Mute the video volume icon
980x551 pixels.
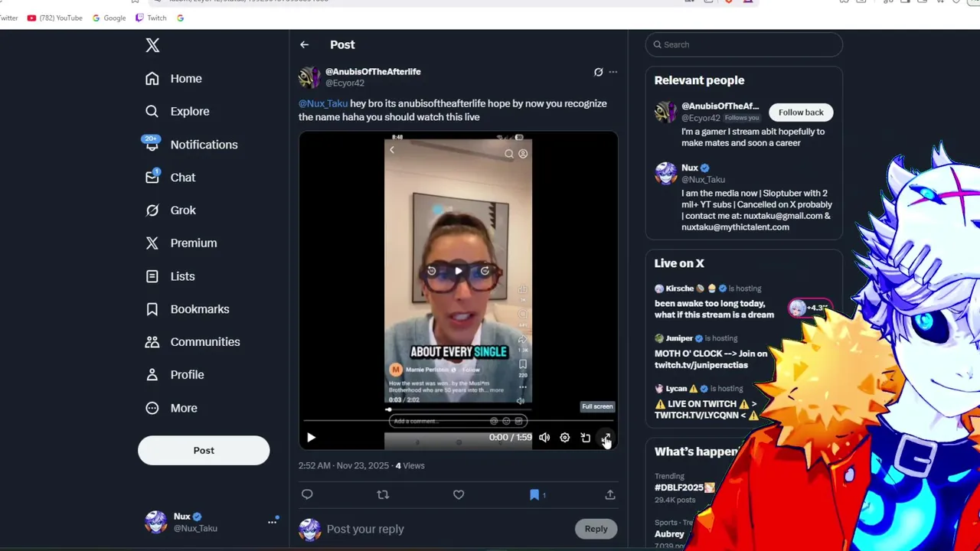tap(544, 438)
